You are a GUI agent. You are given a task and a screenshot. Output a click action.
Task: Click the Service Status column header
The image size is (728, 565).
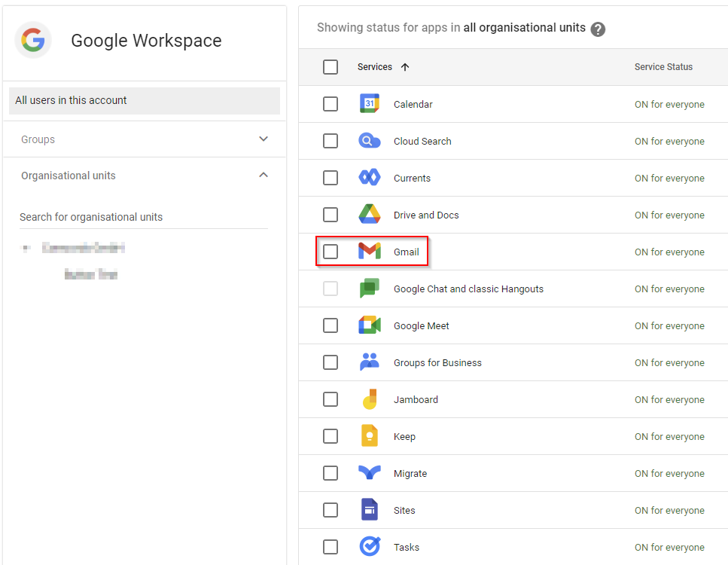tap(663, 67)
